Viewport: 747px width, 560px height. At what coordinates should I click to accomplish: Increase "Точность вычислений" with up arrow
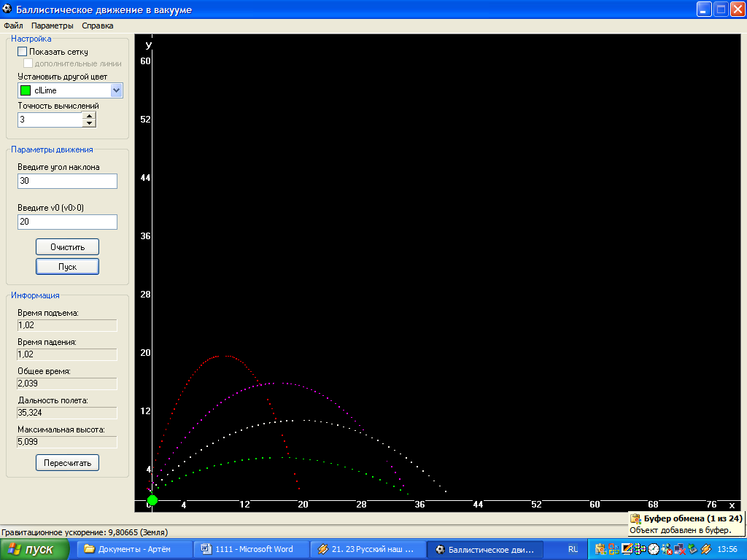click(89, 115)
